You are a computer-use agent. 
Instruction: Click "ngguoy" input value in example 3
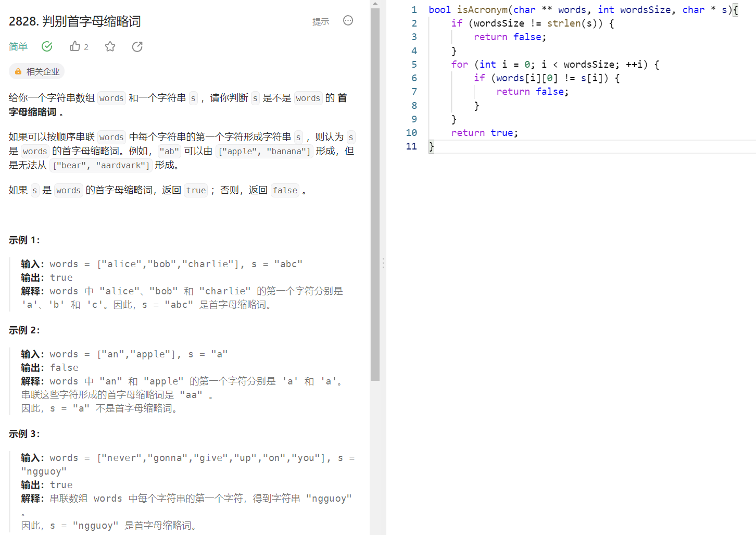pos(44,471)
